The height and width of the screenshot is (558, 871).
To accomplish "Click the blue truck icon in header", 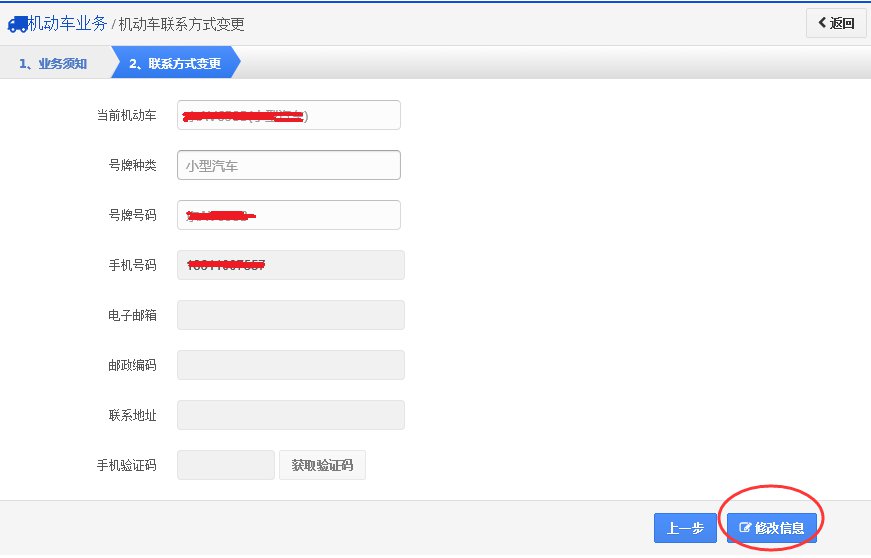I will click(17, 24).
